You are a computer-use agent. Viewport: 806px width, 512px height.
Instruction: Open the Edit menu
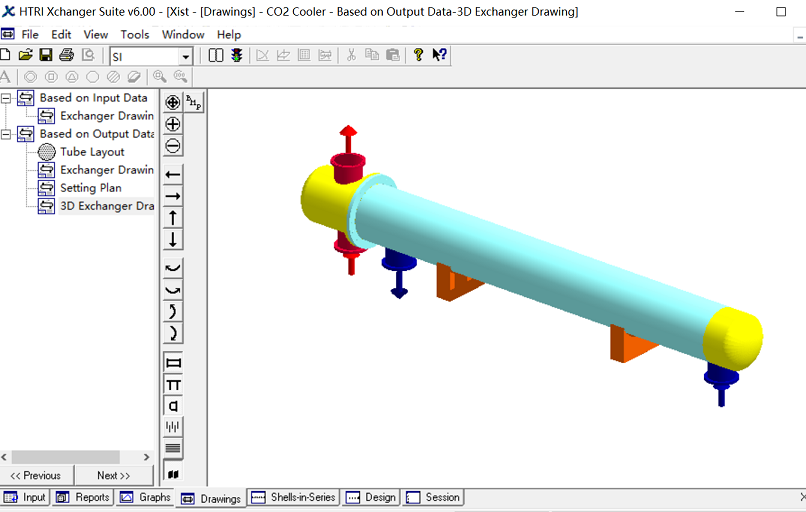click(61, 34)
